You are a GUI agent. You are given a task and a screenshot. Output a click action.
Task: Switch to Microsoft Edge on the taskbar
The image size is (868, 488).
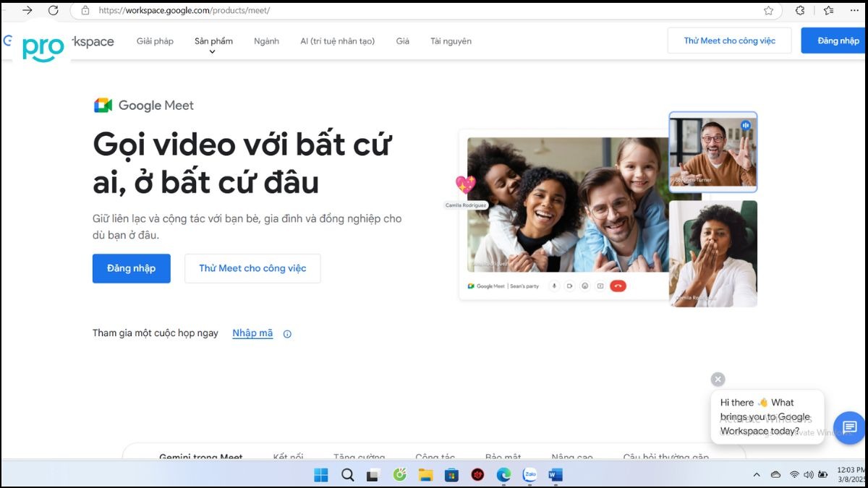pyautogui.click(x=503, y=475)
